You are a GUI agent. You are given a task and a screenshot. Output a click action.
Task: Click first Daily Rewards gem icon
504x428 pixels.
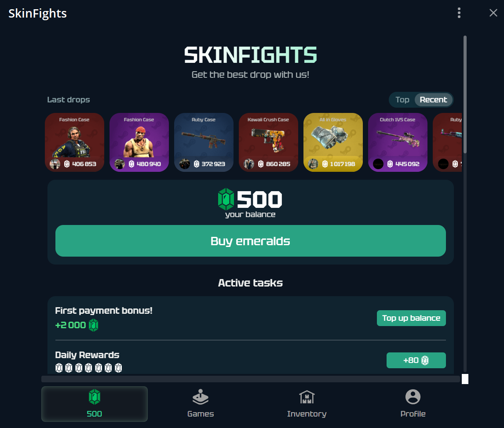coord(59,368)
